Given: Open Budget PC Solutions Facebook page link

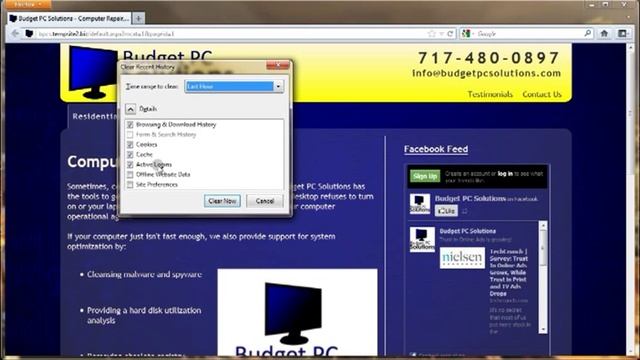Looking at the screenshot, I should pyautogui.click(x=470, y=198).
